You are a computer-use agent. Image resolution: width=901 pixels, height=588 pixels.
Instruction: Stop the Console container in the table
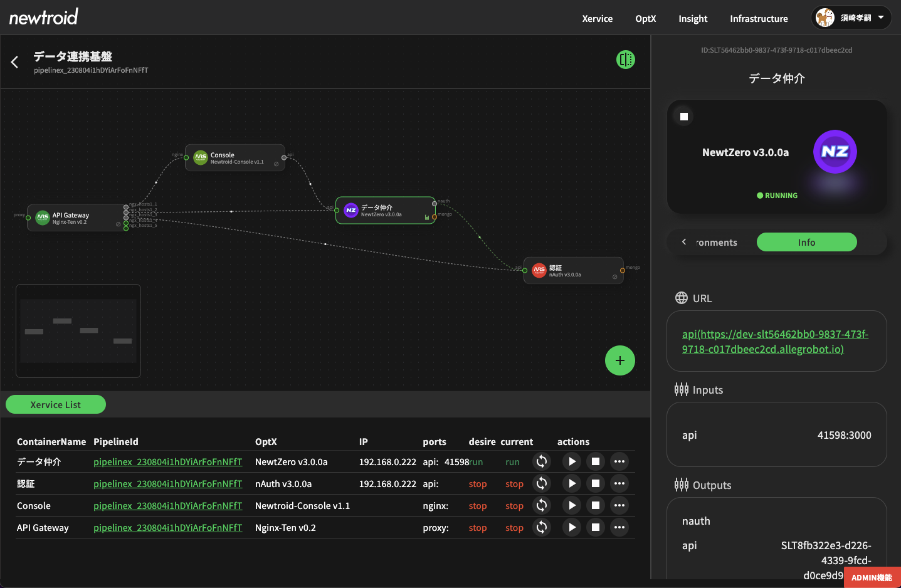(596, 505)
